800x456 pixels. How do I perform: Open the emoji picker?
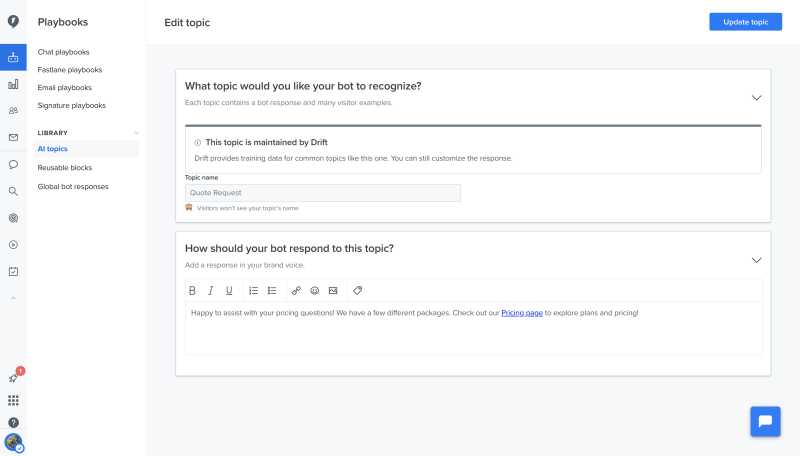[x=314, y=291]
